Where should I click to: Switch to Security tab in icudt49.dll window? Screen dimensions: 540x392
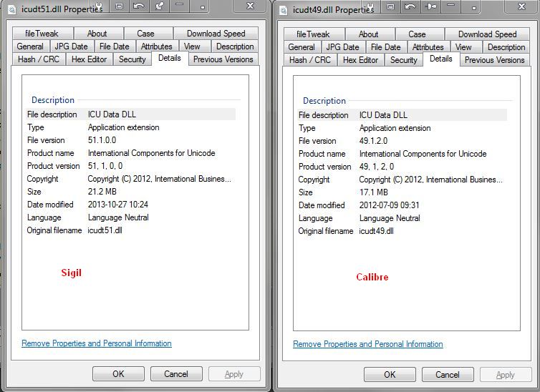[403, 60]
